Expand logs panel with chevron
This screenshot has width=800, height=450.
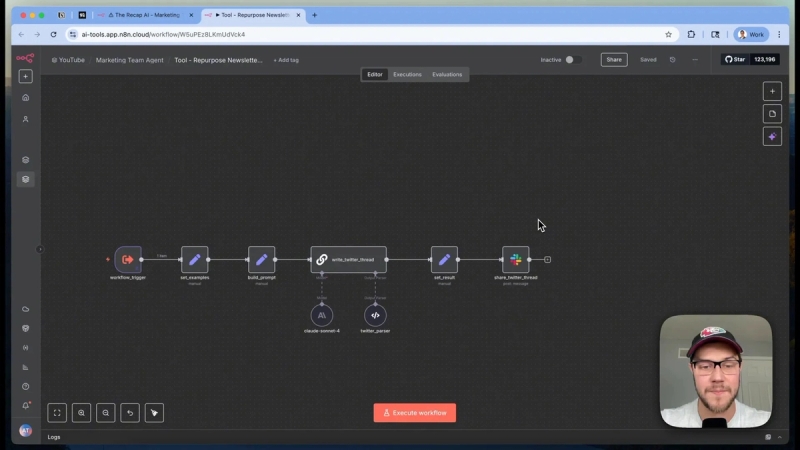click(x=780, y=437)
